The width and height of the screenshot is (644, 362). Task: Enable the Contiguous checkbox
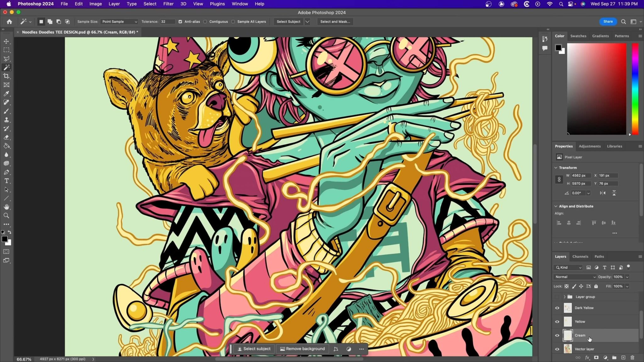pos(205,22)
